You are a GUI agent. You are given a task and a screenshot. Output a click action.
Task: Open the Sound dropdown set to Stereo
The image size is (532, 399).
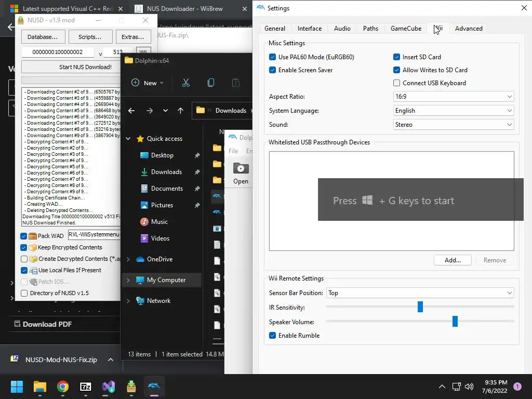coord(453,125)
